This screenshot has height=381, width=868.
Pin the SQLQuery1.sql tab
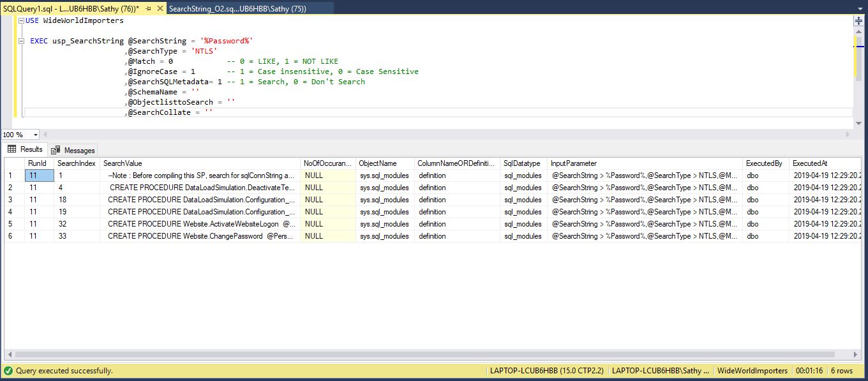148,8
